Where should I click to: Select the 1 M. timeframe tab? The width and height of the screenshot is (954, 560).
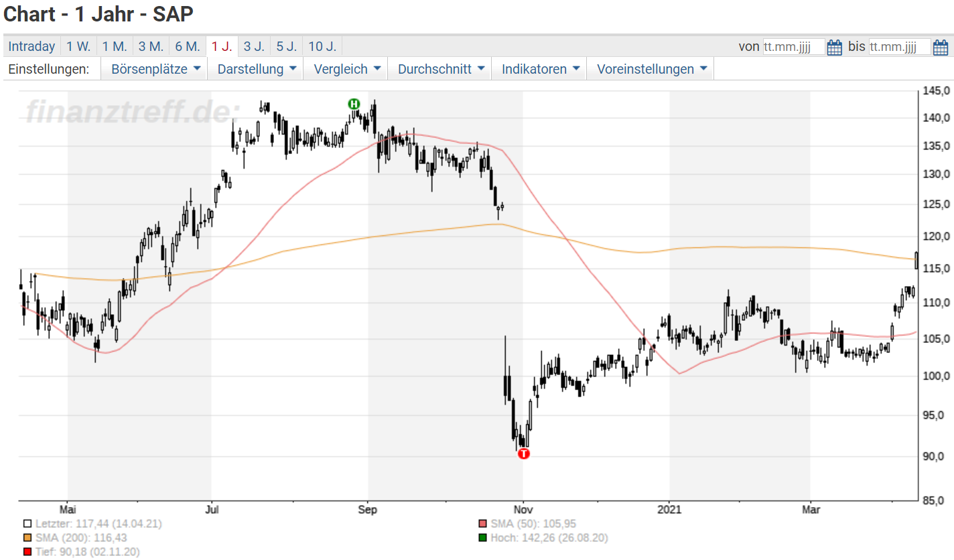click(x=115, y=46)
